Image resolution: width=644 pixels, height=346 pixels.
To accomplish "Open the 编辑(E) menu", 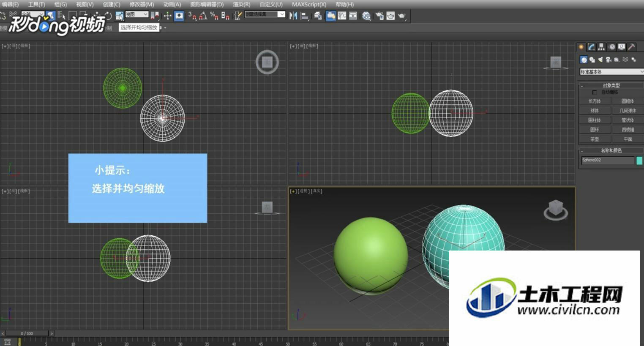I will point(10,4).
